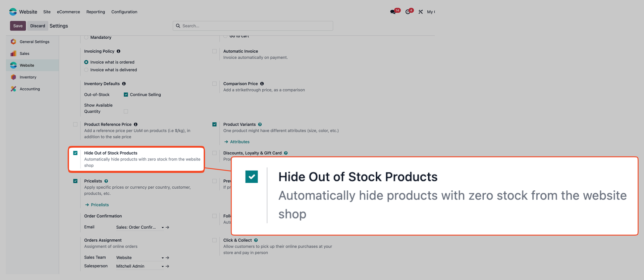Click the debug tools wrench icon
Screen dimensions: 644x280
pyautogui.click(x=421, y=12)
